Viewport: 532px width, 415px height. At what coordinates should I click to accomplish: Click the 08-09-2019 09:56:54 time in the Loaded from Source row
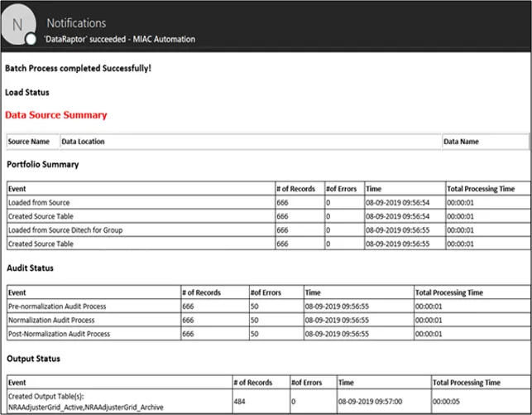coord(398,202)
